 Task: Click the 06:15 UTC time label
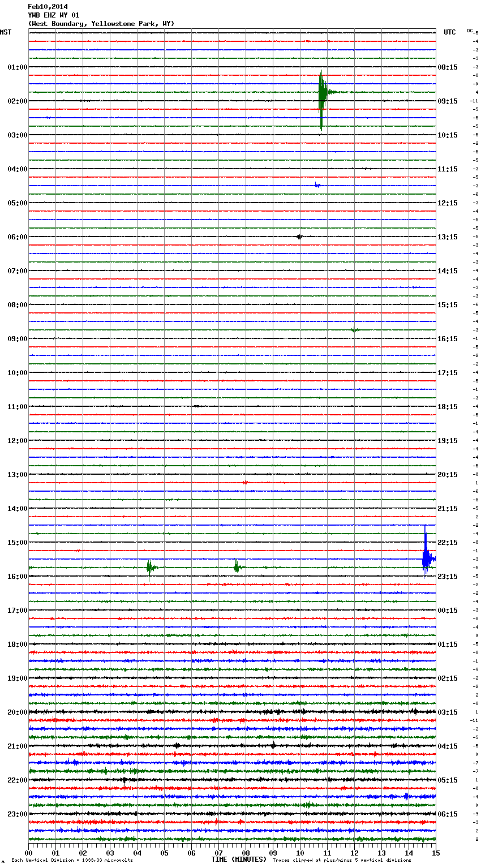pyautogui.click(x=448, y=814)
